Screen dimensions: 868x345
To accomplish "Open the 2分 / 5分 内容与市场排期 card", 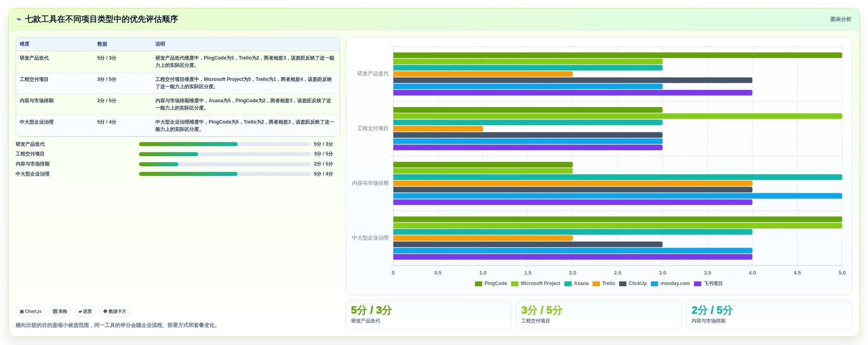I will (x=769, y=314).
